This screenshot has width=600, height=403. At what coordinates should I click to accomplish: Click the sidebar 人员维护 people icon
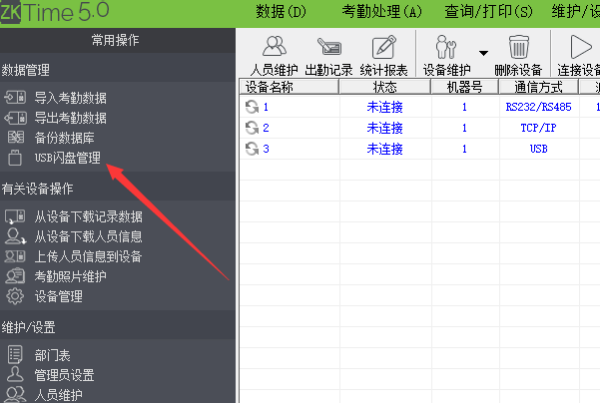click(x=16, y=394)
